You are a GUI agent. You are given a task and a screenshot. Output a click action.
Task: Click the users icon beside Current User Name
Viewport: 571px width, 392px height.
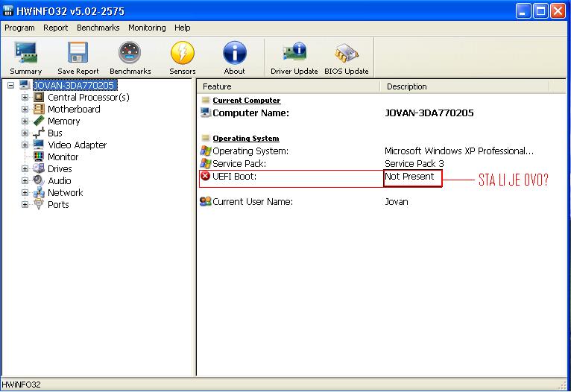point(206,201)
